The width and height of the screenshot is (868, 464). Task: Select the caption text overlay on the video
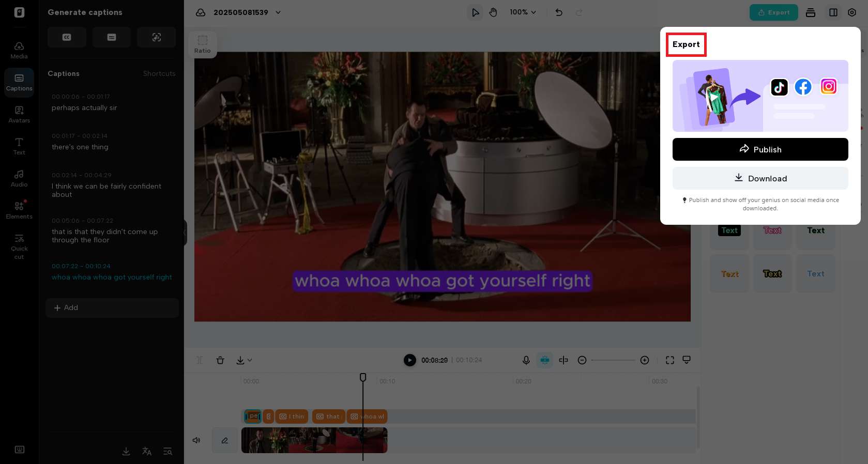point(443,281)
